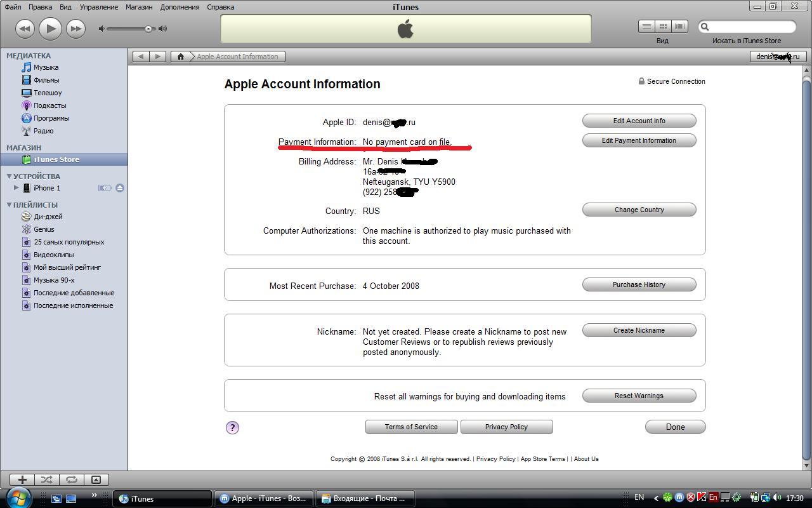Go to the iTunes Store home page
Viewport: 812px width, 508px height.
pos(180,57)
